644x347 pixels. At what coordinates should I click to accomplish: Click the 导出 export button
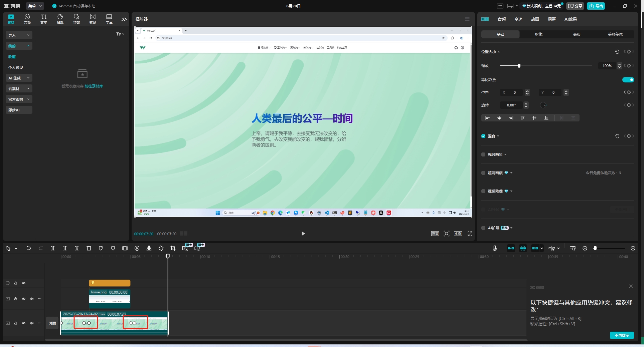tap(596, 6)
